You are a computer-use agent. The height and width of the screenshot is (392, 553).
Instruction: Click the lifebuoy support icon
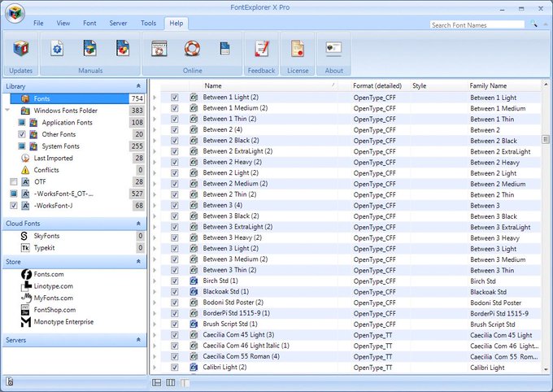[x=192, y=49]
